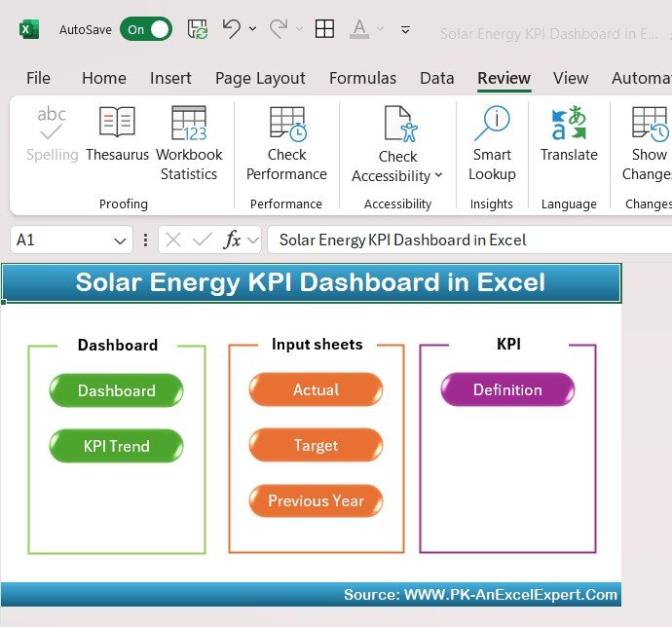Image resolution: width=672 pixels, height=627 pixels.
Task: Click the Insert Function fx icon
Action: coord(233,240)
